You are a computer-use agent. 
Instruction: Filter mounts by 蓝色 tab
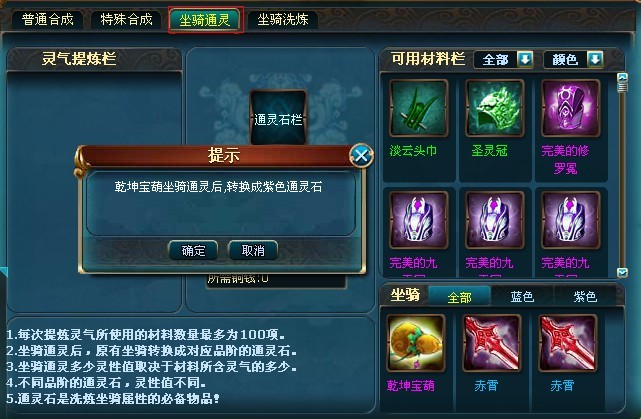[522, 296]
